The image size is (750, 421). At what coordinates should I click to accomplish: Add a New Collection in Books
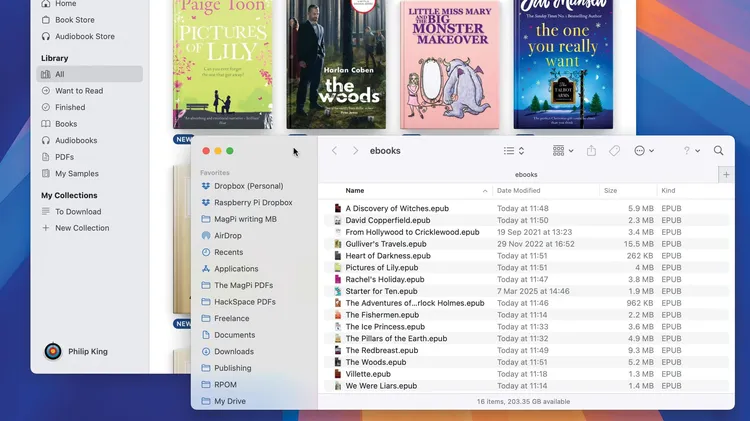[x=76, y=228]
